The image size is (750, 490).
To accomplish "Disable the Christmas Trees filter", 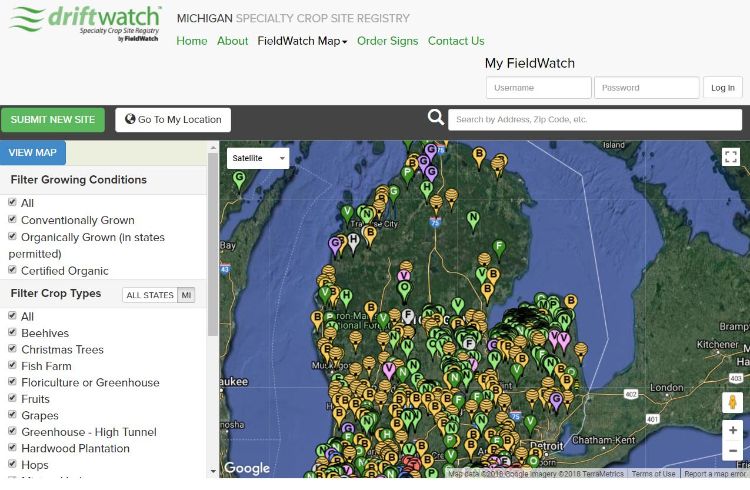I will [x=12, y=349].
